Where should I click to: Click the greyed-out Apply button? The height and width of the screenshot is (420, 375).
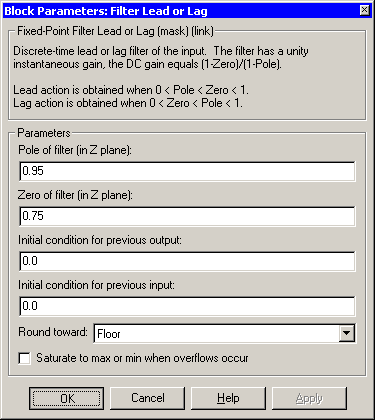click(x=309, y=398)
